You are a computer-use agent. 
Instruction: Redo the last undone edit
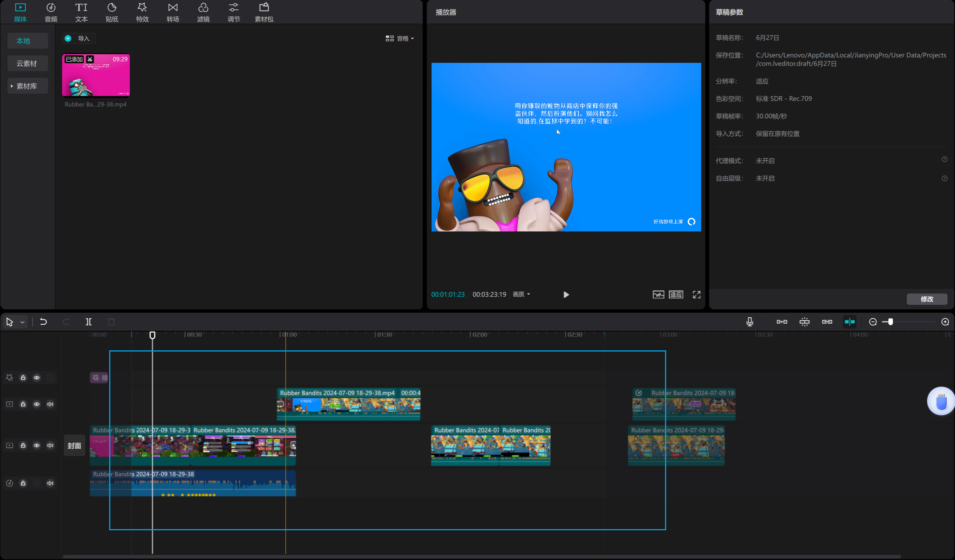pyautogui.click(x=66, y=322)
